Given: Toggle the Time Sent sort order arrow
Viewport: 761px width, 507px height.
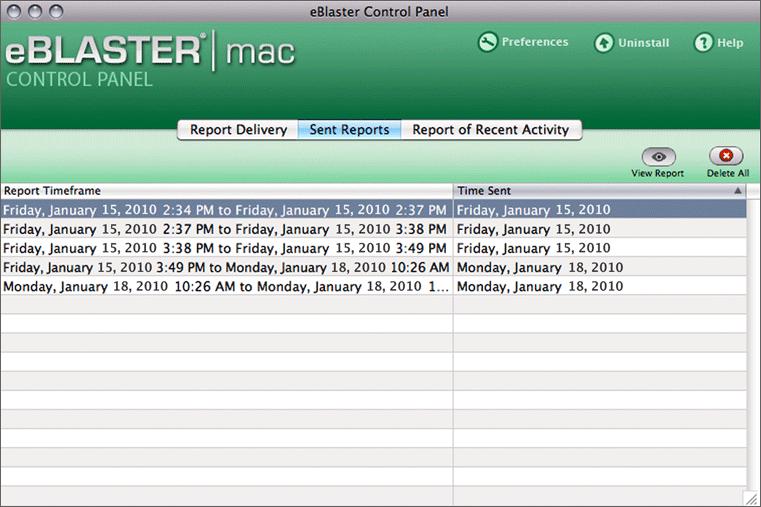Looking at the screenshot, I should [x=738, y=191].
